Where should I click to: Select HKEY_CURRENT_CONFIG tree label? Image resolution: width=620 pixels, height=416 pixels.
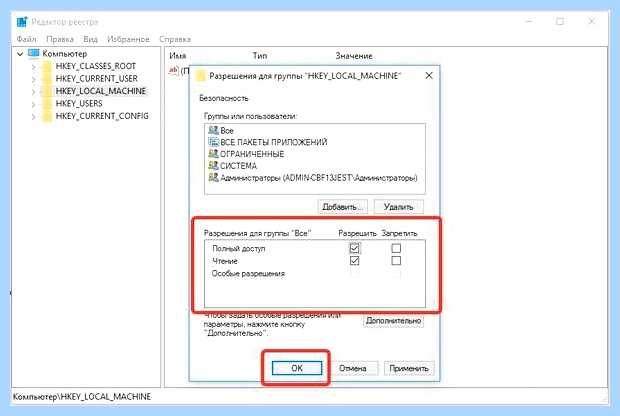[102, 116]
